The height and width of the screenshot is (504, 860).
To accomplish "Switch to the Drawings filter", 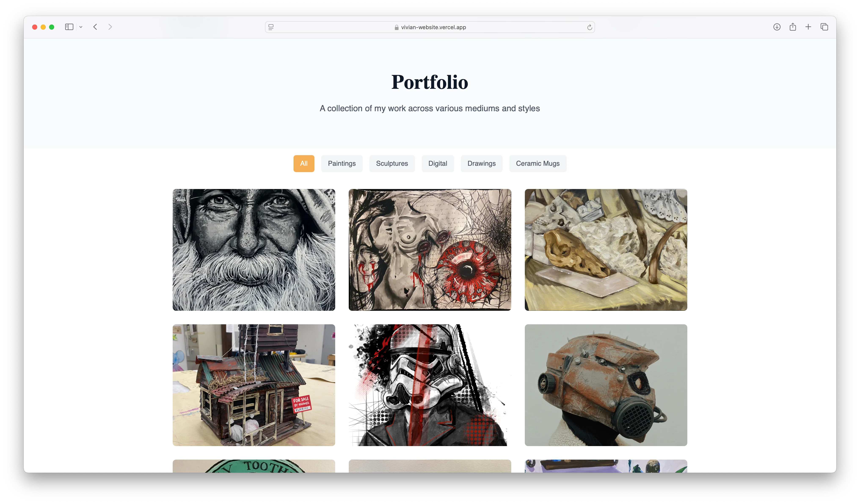I will click(481, 163).
